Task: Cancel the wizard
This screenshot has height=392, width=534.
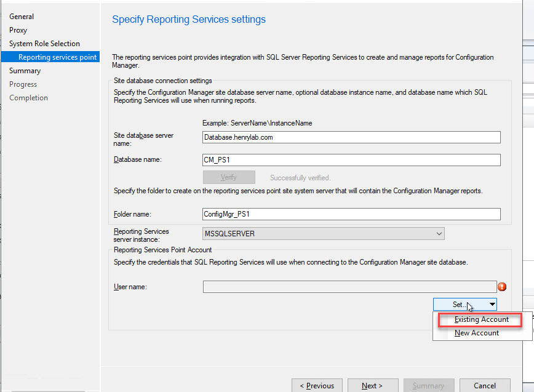Action: (x=485, y=386)
